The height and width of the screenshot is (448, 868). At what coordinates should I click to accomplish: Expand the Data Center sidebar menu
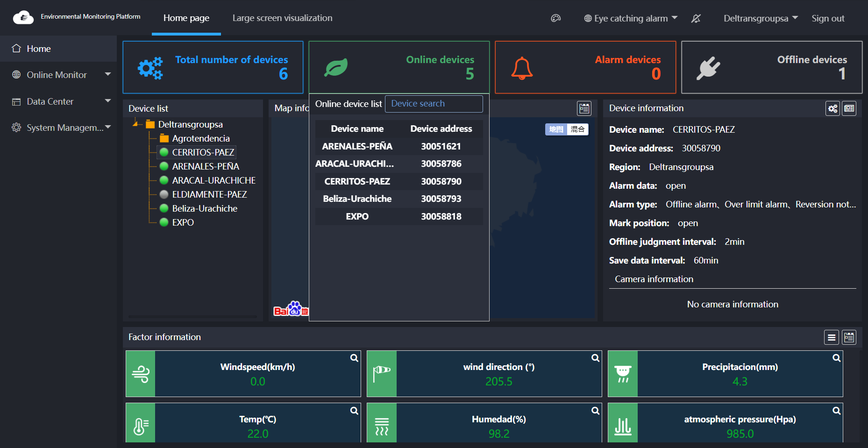click(58, 101)
